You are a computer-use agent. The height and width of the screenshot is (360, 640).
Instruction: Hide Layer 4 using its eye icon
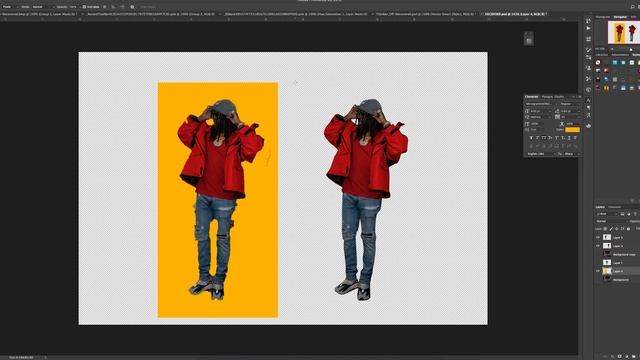pyautogui.click(x=598, y=271)
